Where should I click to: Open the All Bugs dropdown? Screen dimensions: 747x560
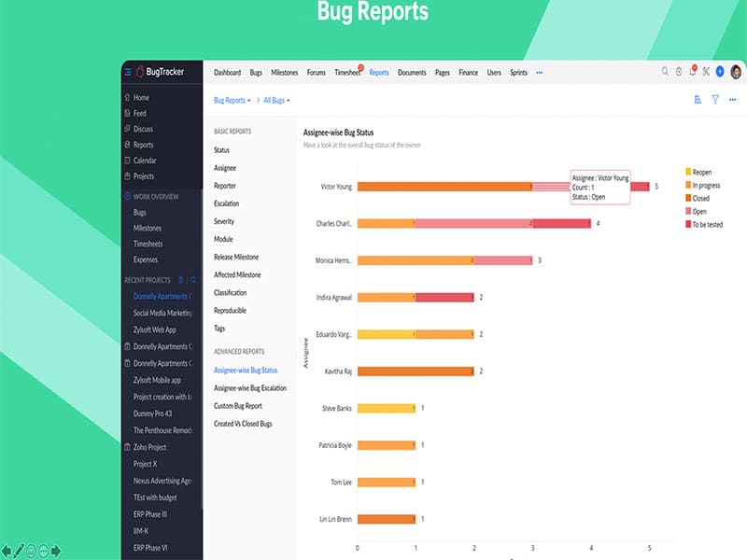(x=277, y=99)
